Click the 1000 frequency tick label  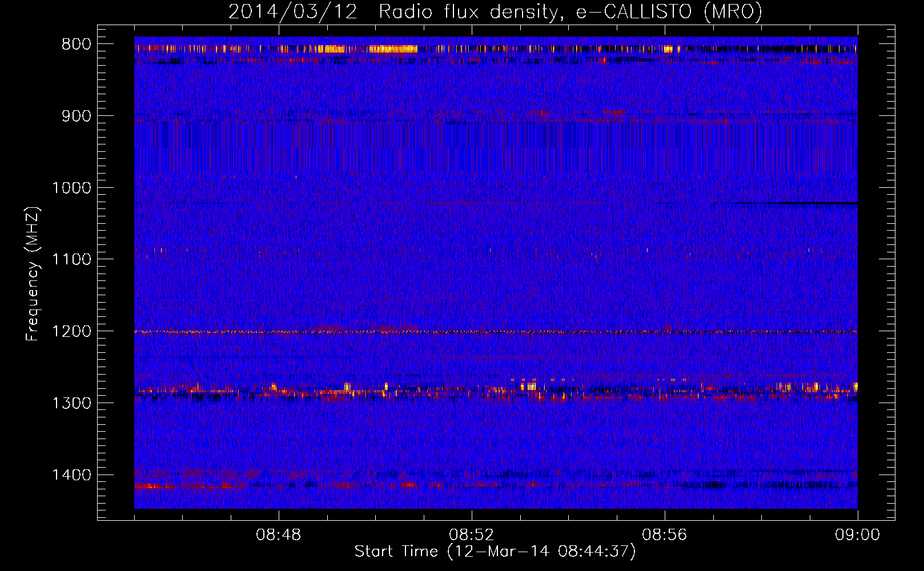click(x=71, y=188)
